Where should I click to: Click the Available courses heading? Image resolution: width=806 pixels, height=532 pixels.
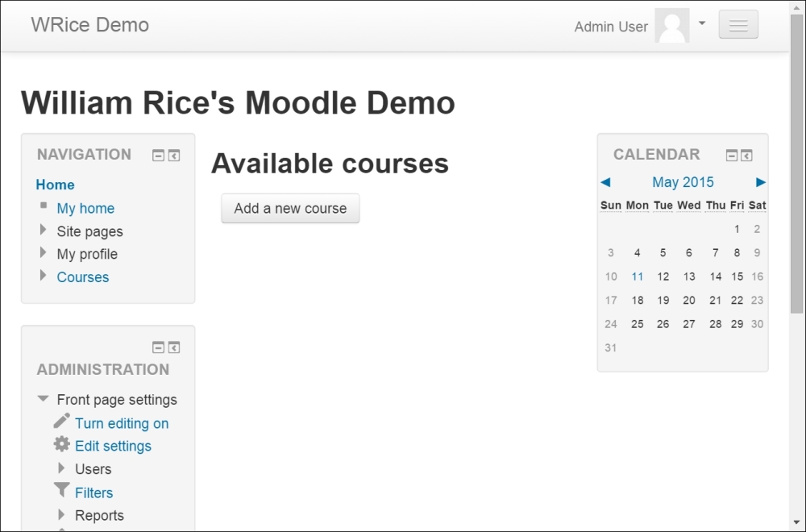[330, 164]
